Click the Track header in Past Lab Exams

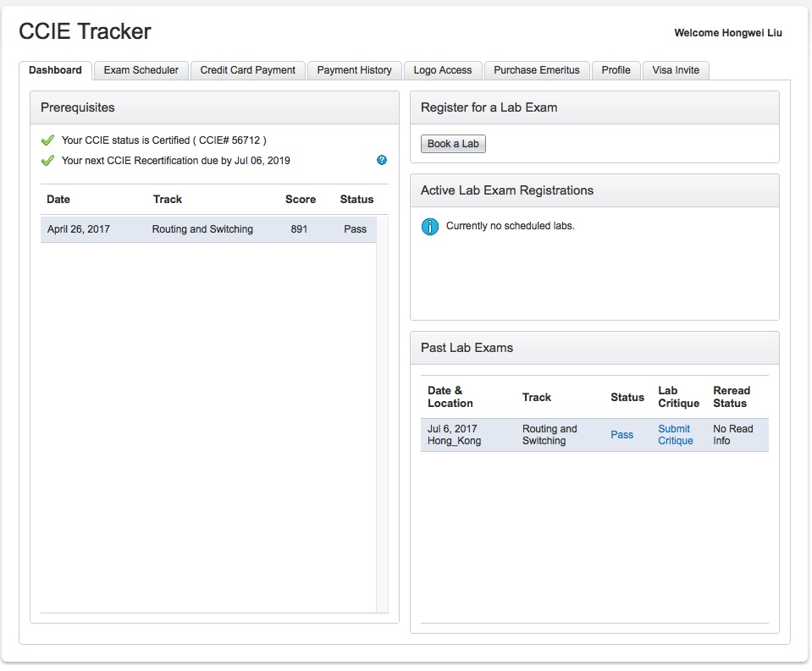pyautogui.click(x=537, y=398)
